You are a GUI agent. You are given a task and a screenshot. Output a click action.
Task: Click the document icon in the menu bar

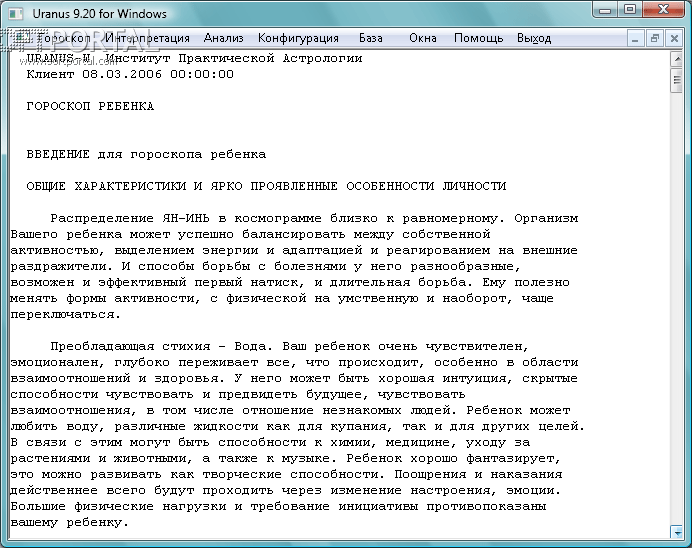pyautogui.click(x=20, y=38)
